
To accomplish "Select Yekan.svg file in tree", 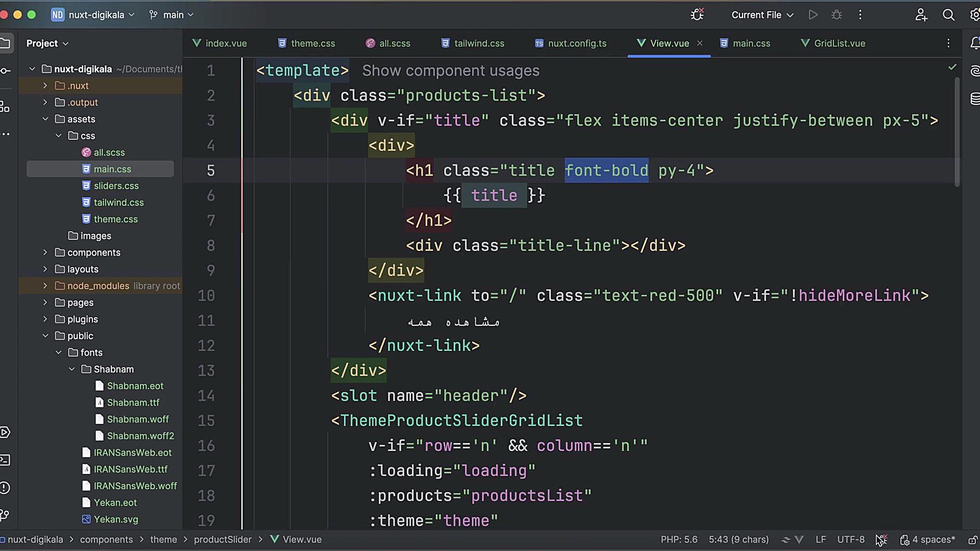I will [x=110, y=519].
